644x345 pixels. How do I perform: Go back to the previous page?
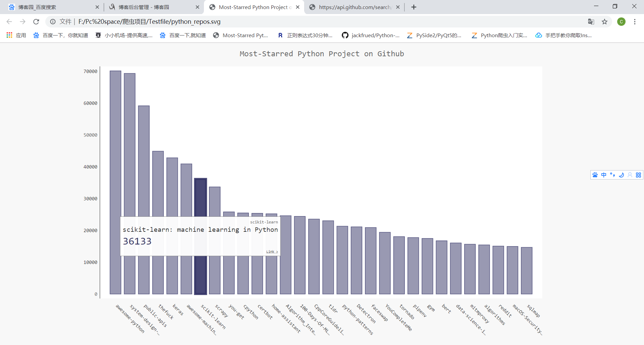tap(9, 22)
